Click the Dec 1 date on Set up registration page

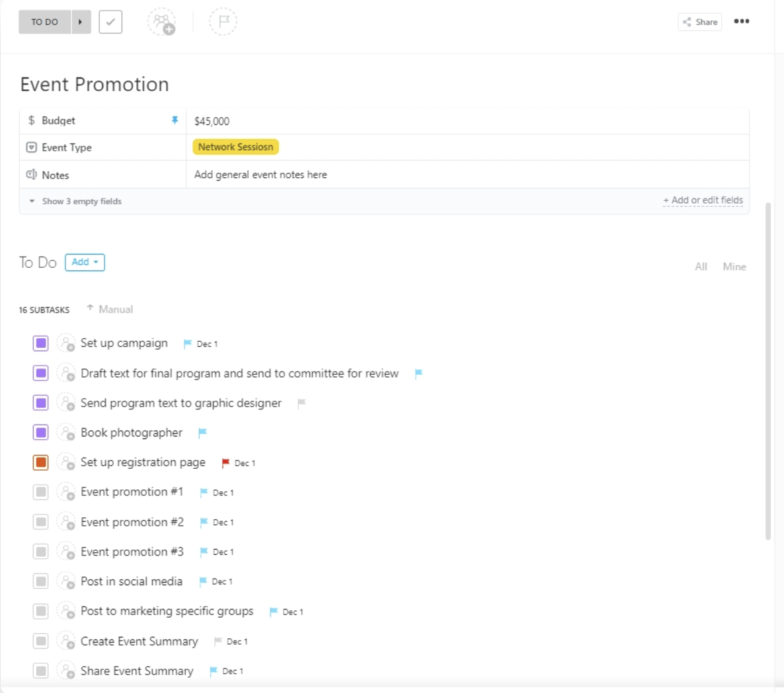[x=245, y=464]
